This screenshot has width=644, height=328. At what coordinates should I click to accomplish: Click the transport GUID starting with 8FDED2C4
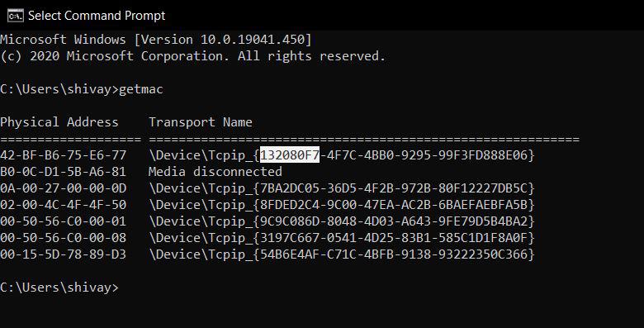coord(394,205)
